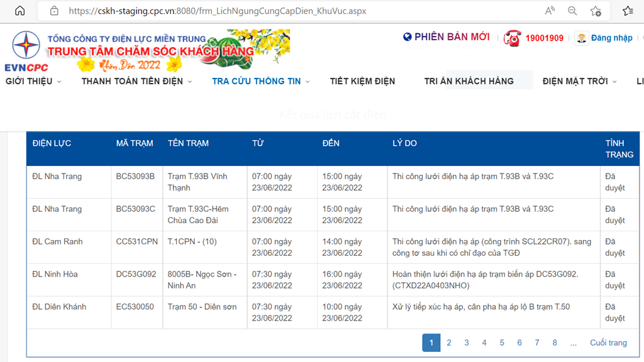Image resolution: width=644 pixels, height=362 pixels.
Task: Expand the ĐIỆN MẶT TRỜI menu
Action: click(579, 81)
